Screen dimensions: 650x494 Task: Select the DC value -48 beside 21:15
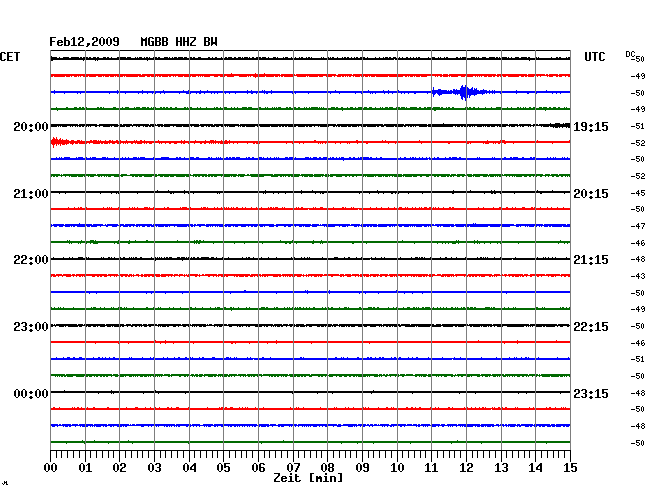click(x=638, y=259)
